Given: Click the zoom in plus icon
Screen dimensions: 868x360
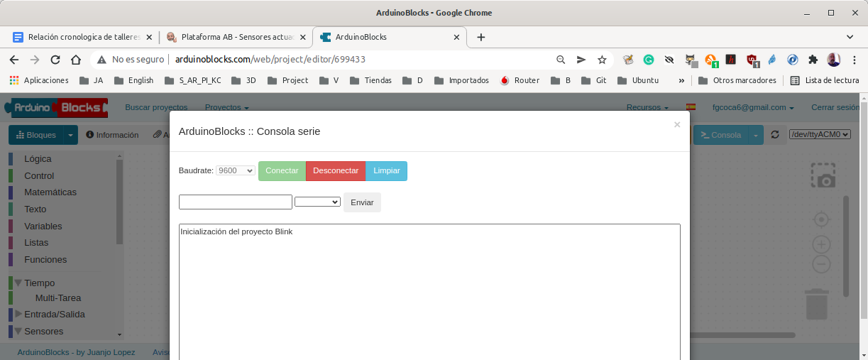Looking at the screenshot, I should pyautogui.click(x=821, y=245).
